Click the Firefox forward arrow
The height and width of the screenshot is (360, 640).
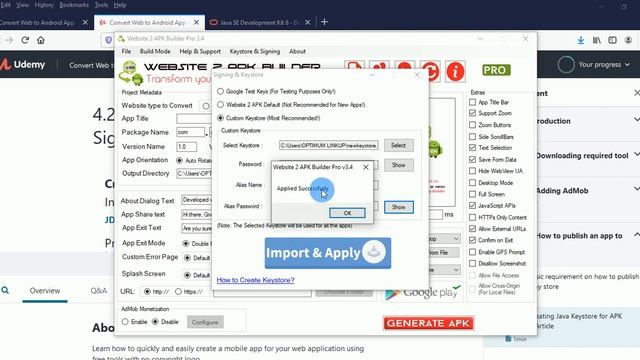pyautogui.click(x=9, y=40)
